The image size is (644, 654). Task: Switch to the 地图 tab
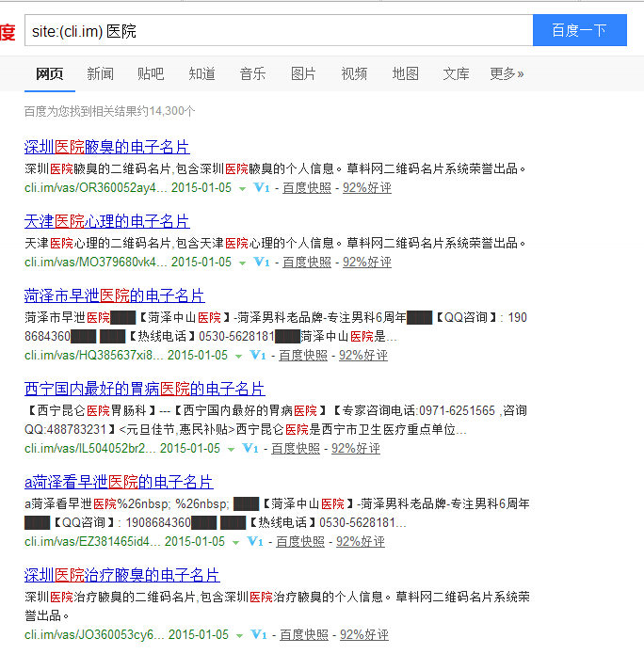click(405, 73)
